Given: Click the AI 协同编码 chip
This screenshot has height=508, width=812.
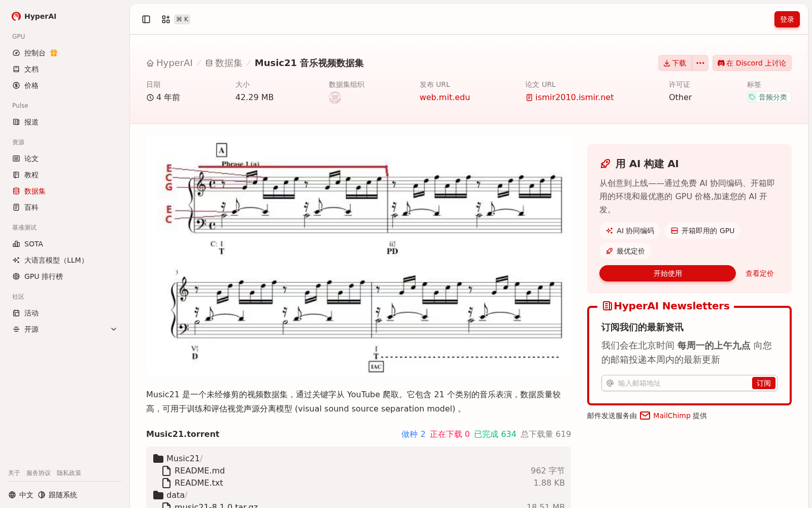Looking at the screenshot, I should (630, 231).
